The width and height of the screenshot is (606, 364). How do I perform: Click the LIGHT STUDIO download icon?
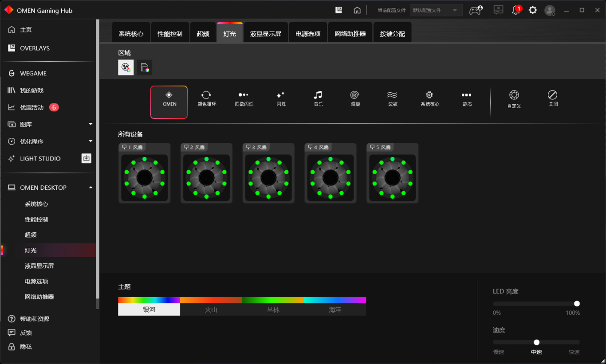(86, 158)
